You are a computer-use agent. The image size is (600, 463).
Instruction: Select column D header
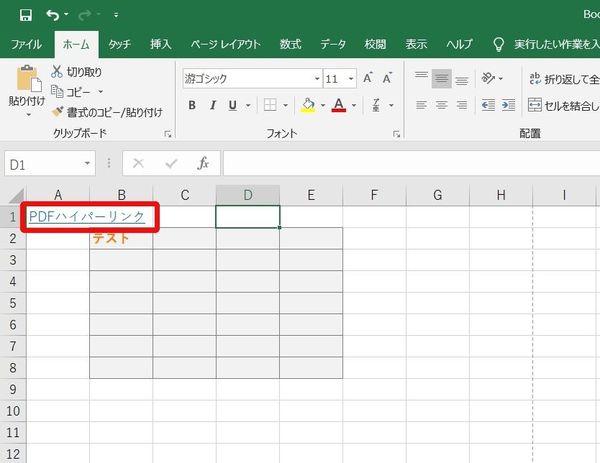click(x=248, y=195)
